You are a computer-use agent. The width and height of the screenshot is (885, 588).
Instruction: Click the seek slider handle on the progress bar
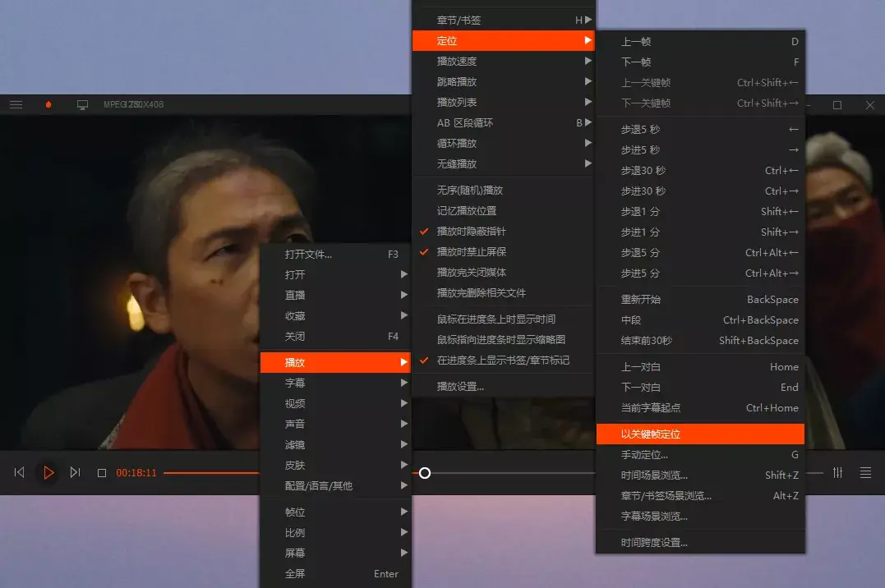pos(425,473)
